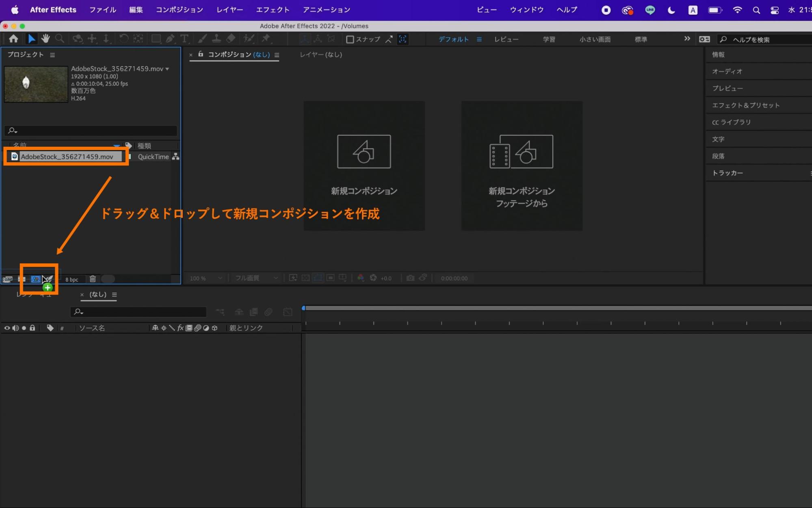
Task: Click the Home icon in toolbar
Action: (13, 39)
